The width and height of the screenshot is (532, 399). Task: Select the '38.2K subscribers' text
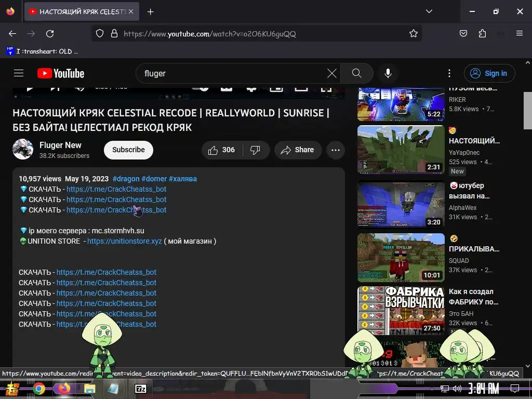click(64, 156)
